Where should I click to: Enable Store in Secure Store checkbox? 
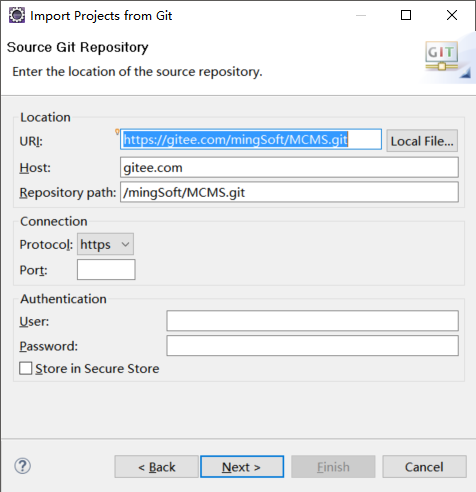tap(26, 368)
